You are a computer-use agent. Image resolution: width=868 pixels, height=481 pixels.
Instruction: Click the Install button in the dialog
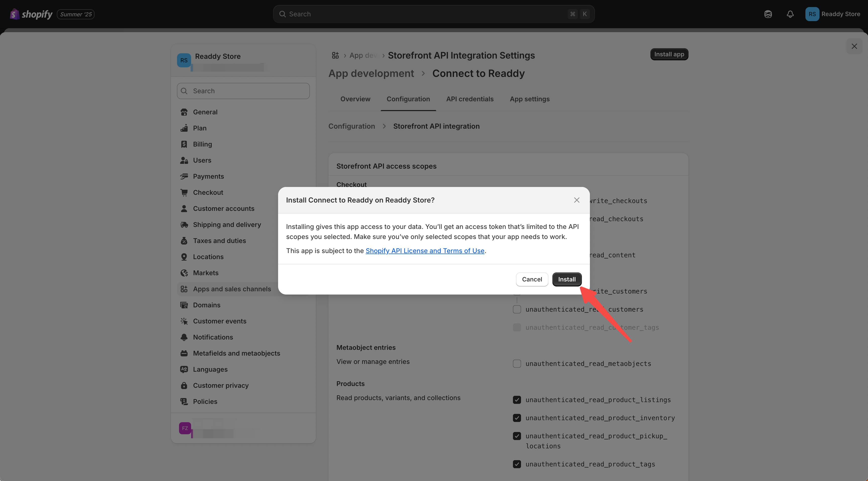pos(567,279)
